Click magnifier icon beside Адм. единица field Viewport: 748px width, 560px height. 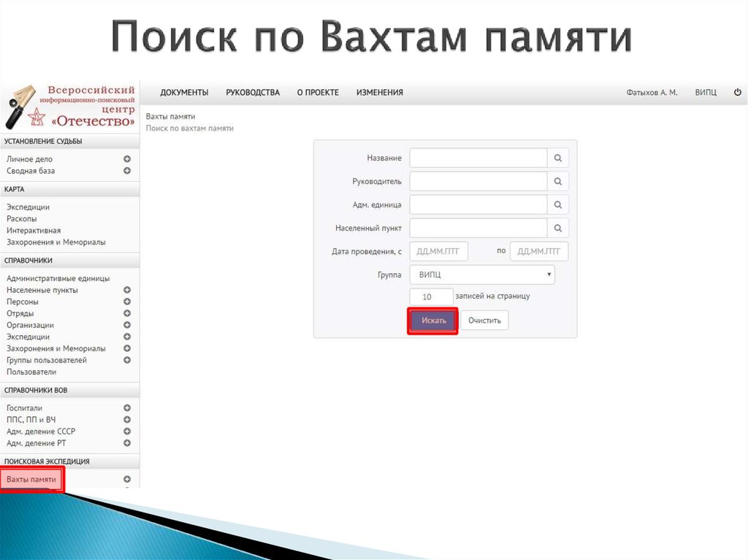[557, 204]
